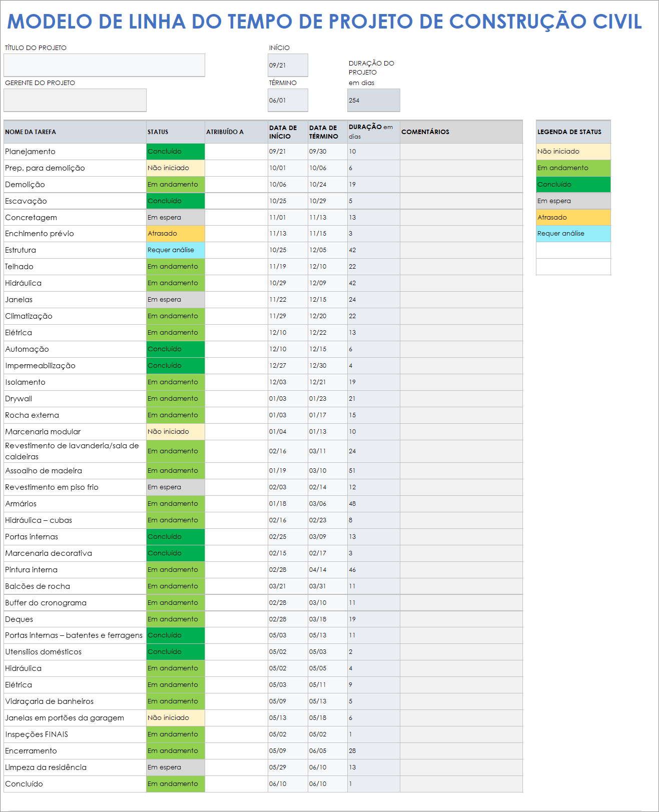Select the Em andamento legend swatch
Screen dimensions: 659x812
coord(573,168)
